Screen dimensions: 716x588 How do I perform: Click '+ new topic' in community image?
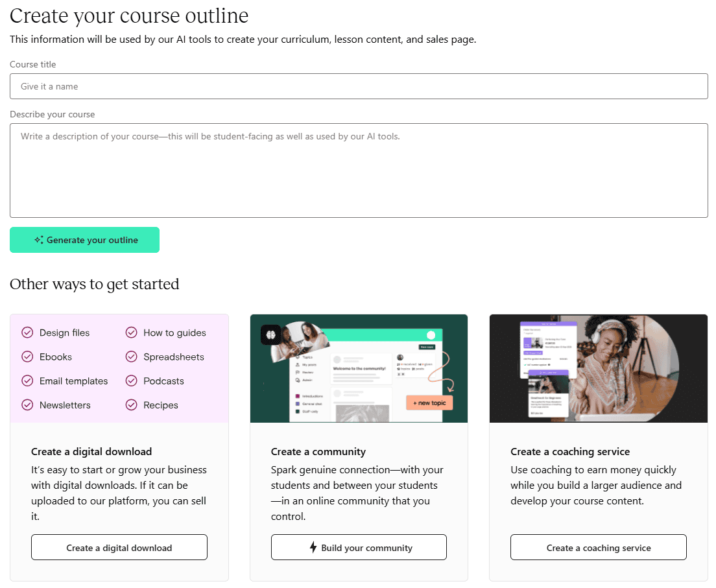[429, 403]
